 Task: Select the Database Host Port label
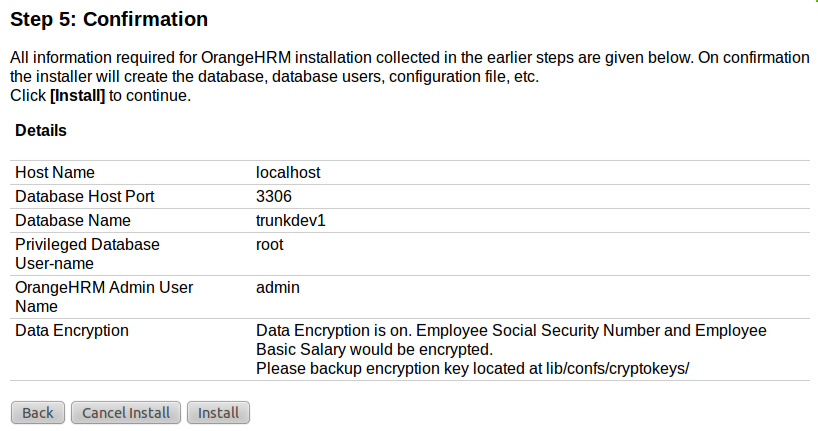point(85,196)
